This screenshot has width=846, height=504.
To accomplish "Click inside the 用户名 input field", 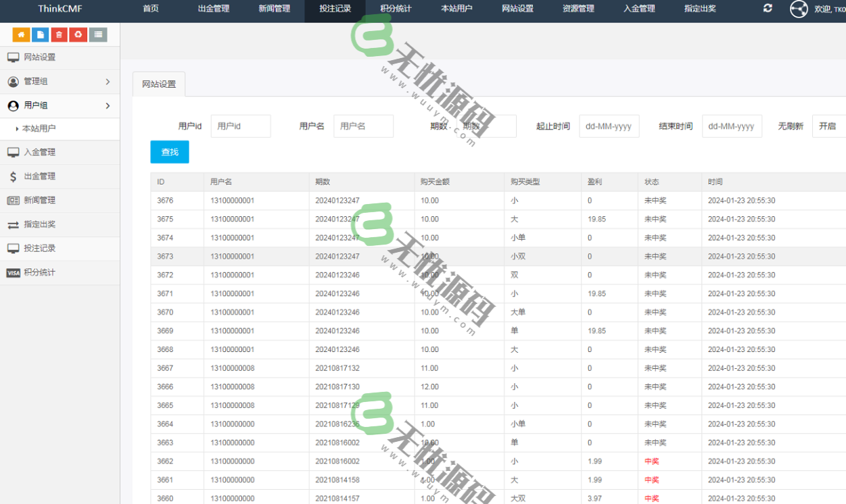I will click(363, 126).
